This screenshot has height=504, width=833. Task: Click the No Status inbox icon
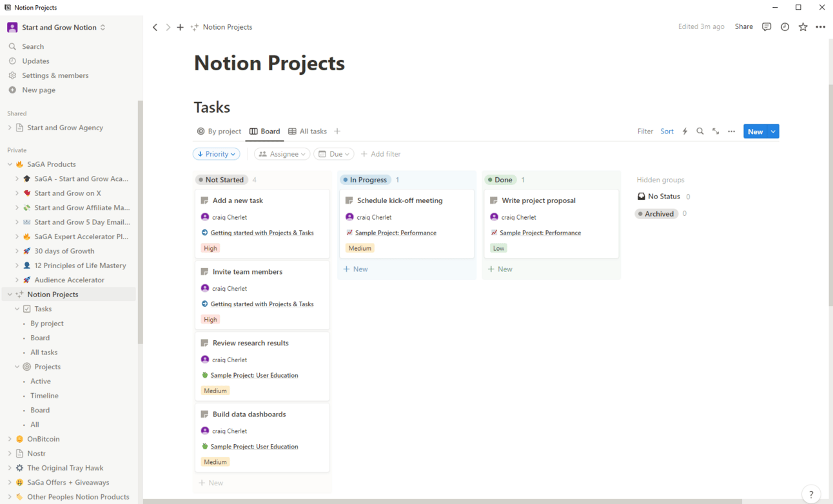tap(641, 197)
